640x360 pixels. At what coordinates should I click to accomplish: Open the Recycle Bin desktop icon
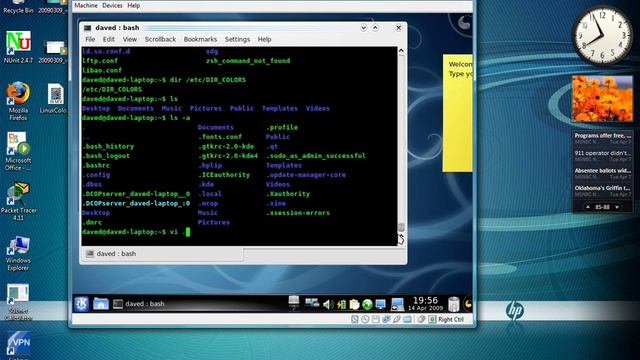click(x=18, y=7)
